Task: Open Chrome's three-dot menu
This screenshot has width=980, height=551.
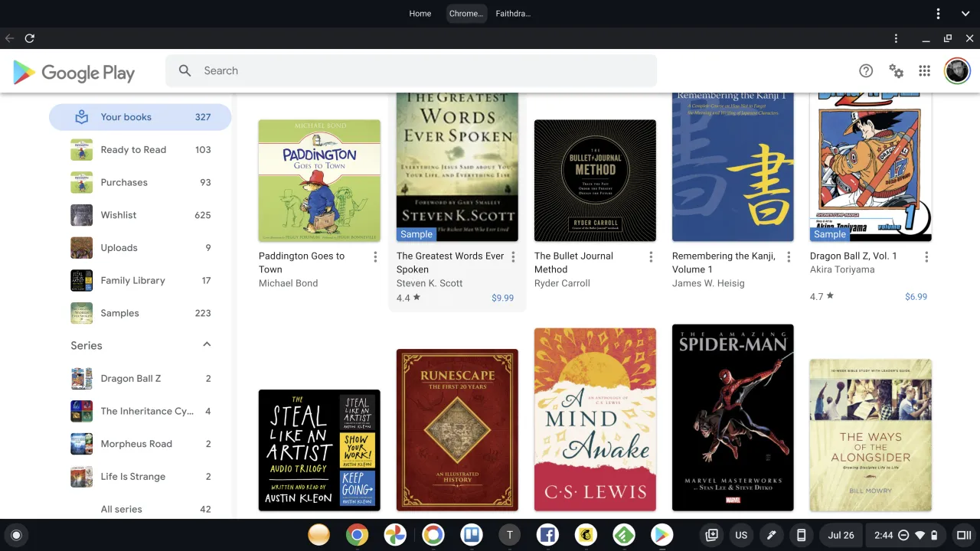Action: (896, 38)
